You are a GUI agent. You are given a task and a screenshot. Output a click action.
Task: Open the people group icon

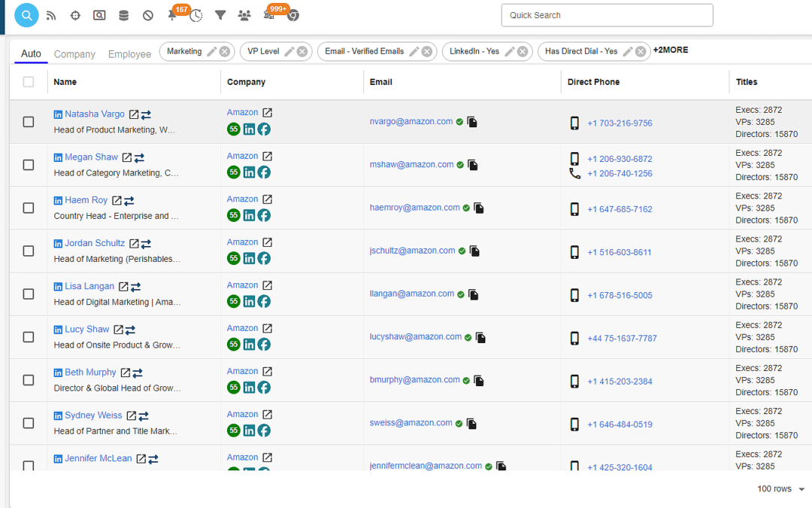coord(244,15)
